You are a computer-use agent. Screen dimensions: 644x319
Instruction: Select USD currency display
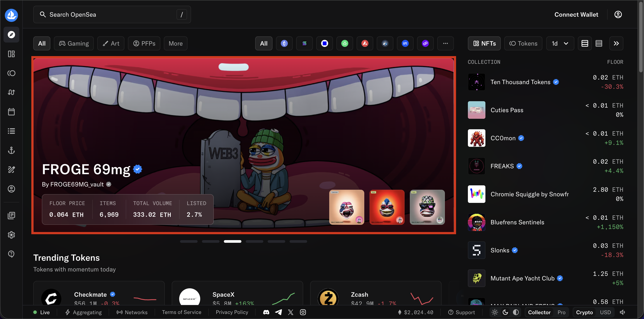point(605,312)
